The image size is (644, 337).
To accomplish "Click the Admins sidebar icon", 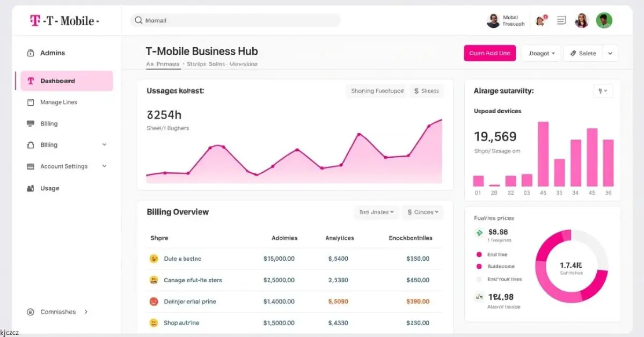I will click(31, 53).
